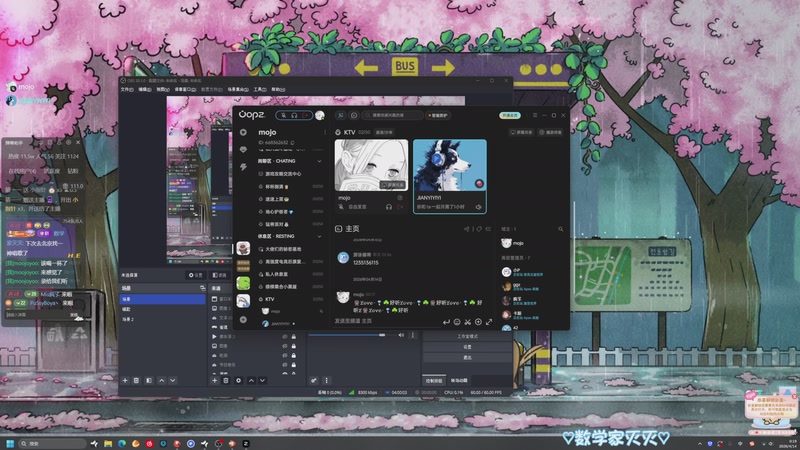
Task: Select 场景 2 in OBS scenes list
Action: pos(162,319)
